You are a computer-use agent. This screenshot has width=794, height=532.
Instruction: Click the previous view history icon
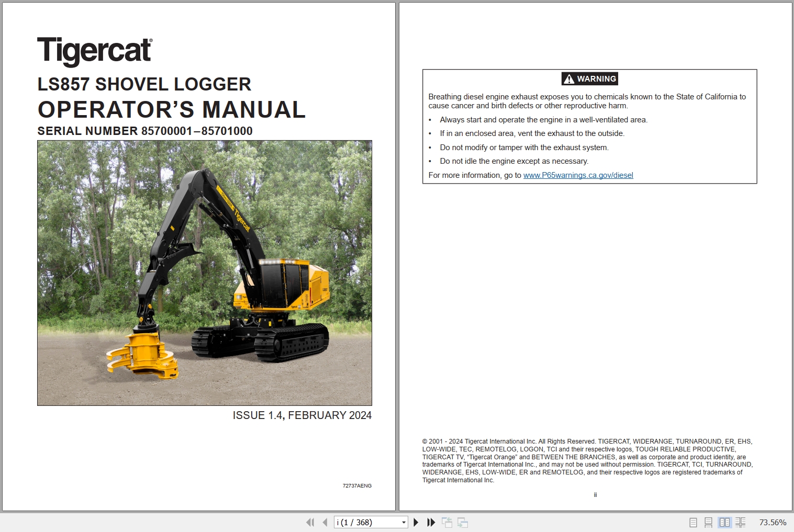coord(448,522)
